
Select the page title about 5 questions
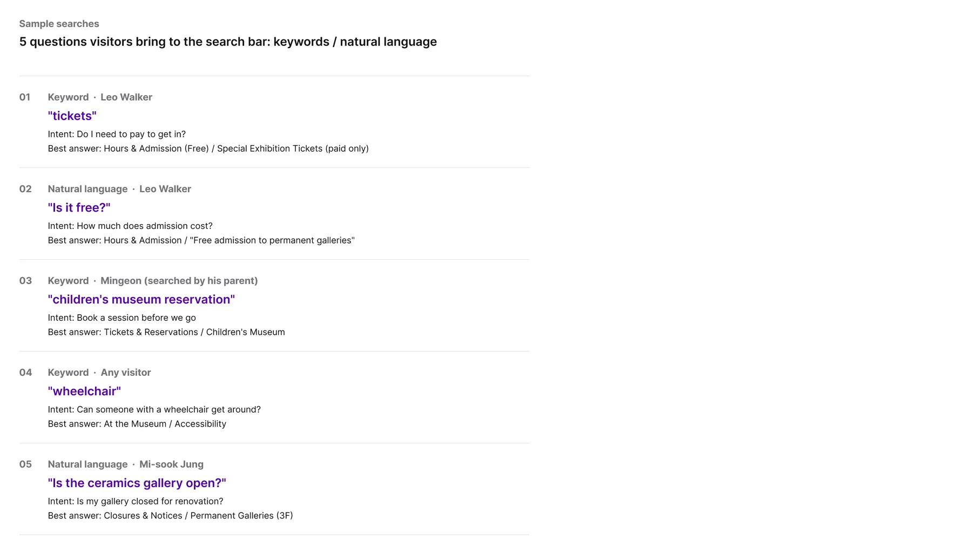click(228, 42)
